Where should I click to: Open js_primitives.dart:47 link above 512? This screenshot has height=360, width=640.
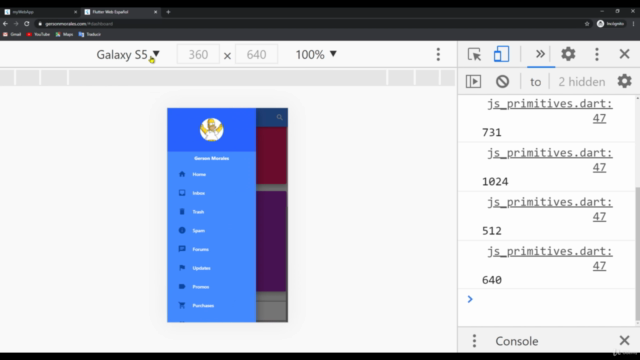point(550,209)
